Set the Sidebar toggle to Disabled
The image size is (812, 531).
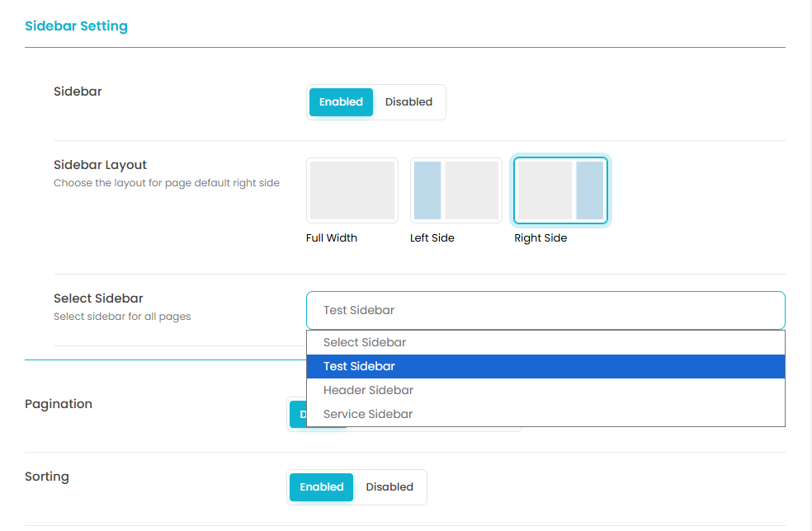408,102
